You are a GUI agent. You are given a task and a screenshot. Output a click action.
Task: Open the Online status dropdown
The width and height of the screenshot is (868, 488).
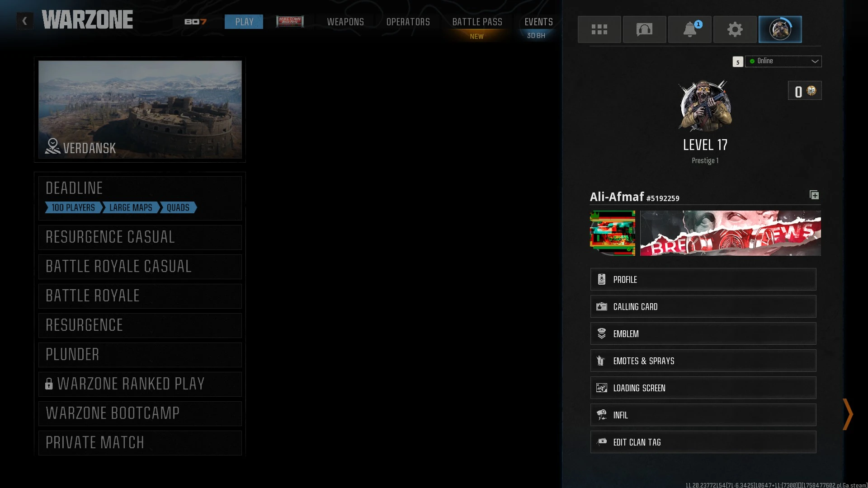click(783, 61)
